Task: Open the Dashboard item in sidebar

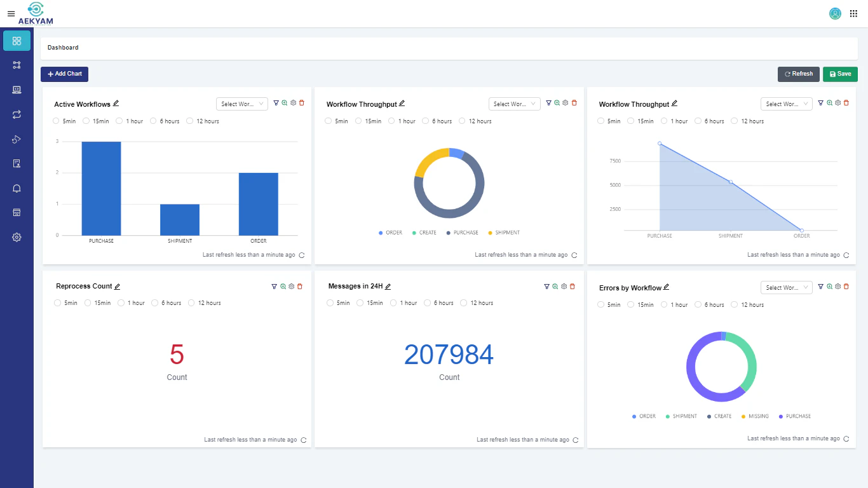Action: pos(17,41)
